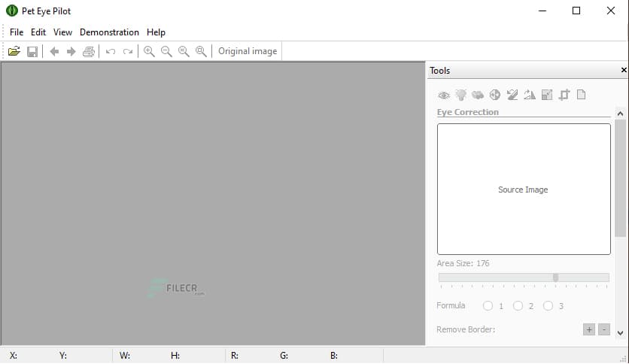This screenshot has width=629, height=364.
Task: Click the Area Size slider handle
Action: pyautogui.click(x=555, y=278)
